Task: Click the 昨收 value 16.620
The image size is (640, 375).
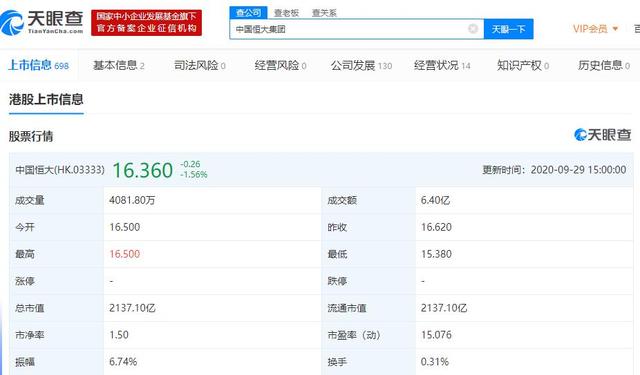Action: coord(436,227)
